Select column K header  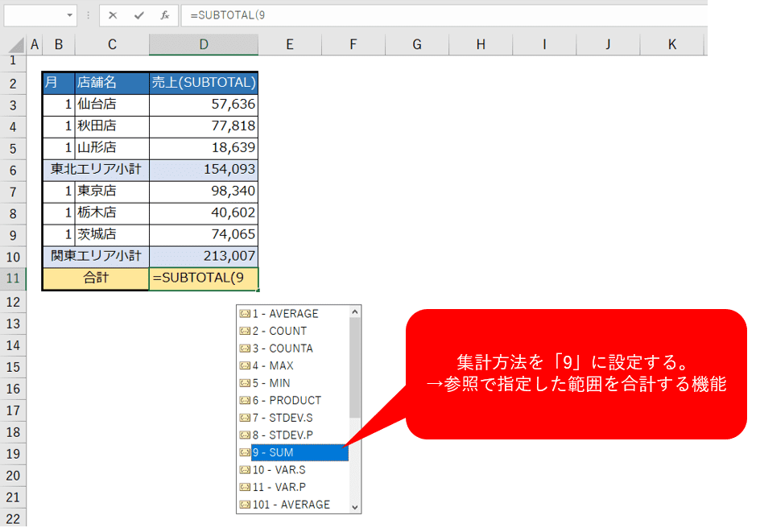[x=671, y=44]
